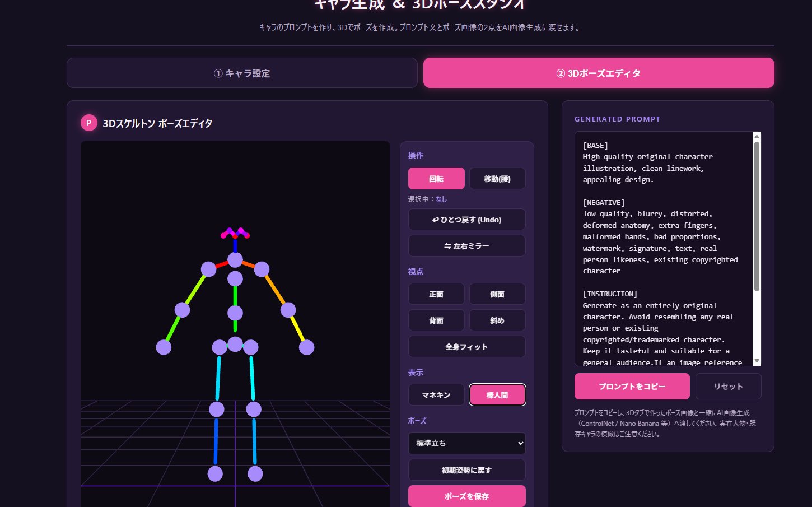Select the 移動(腰) operation mode
Viewport: 812px width, 507px height.
click(497, 179)
